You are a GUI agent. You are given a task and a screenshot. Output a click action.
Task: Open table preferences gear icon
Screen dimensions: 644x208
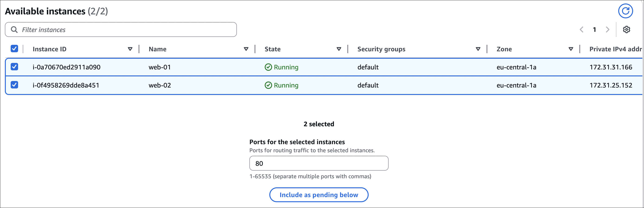pos(626,29)
